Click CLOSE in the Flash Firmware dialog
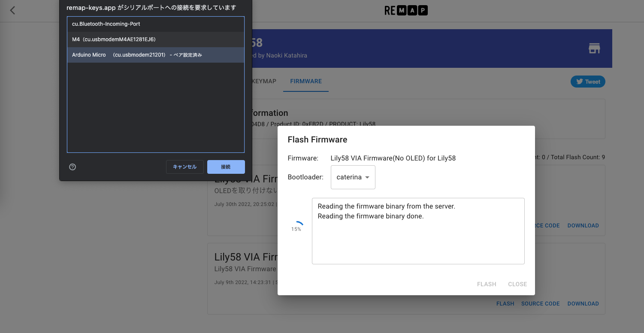Image resolution: width=644 pixels, height=333 pixels. coord(517,284)
